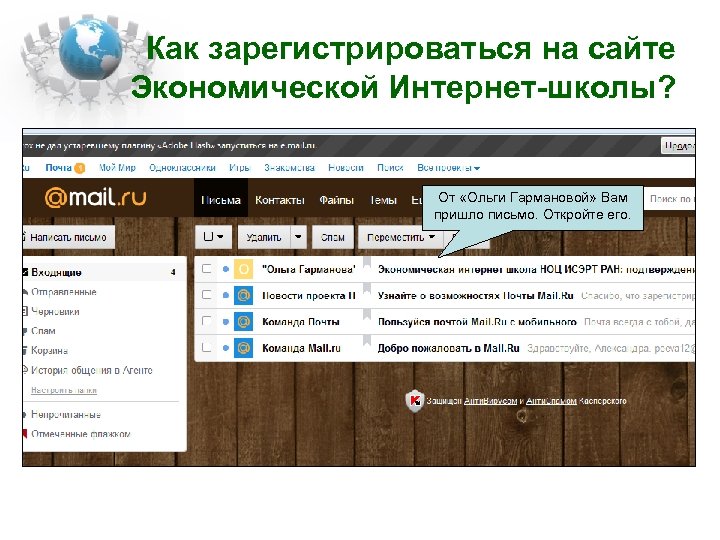Screen dimensions: 720x540
Task: Click the mail search input field
Action: [669, 198]
